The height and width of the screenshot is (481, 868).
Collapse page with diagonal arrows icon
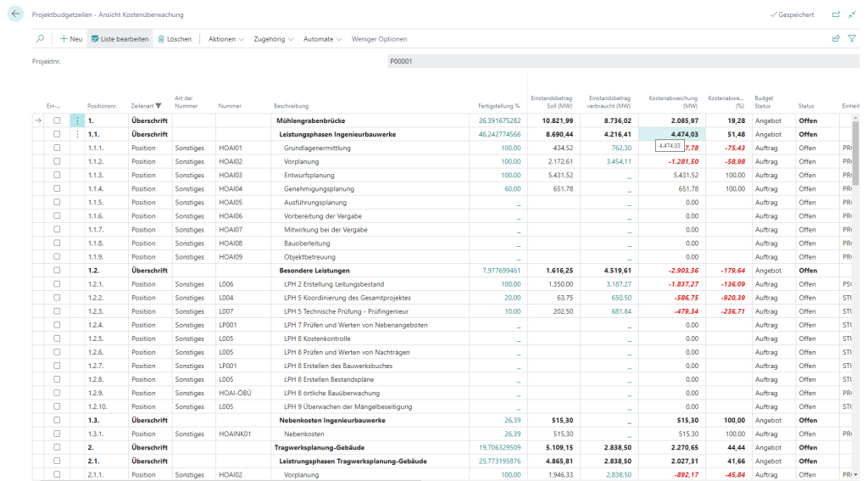click(x=852, y=14)
